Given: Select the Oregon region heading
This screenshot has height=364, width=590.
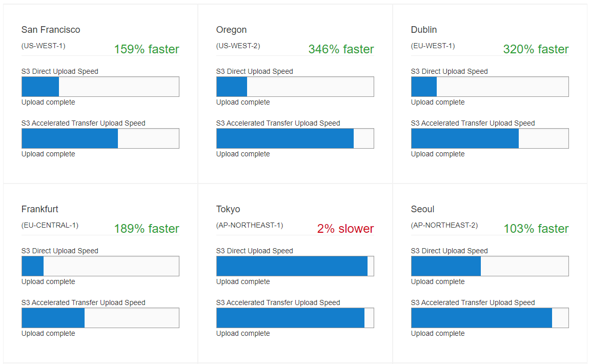Looking at the screenshot, I should pos(231,30).
